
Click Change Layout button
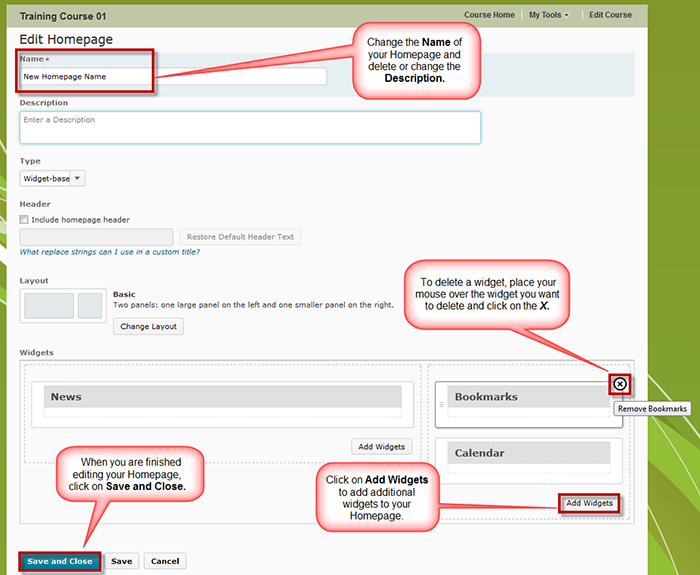point(148,326)
